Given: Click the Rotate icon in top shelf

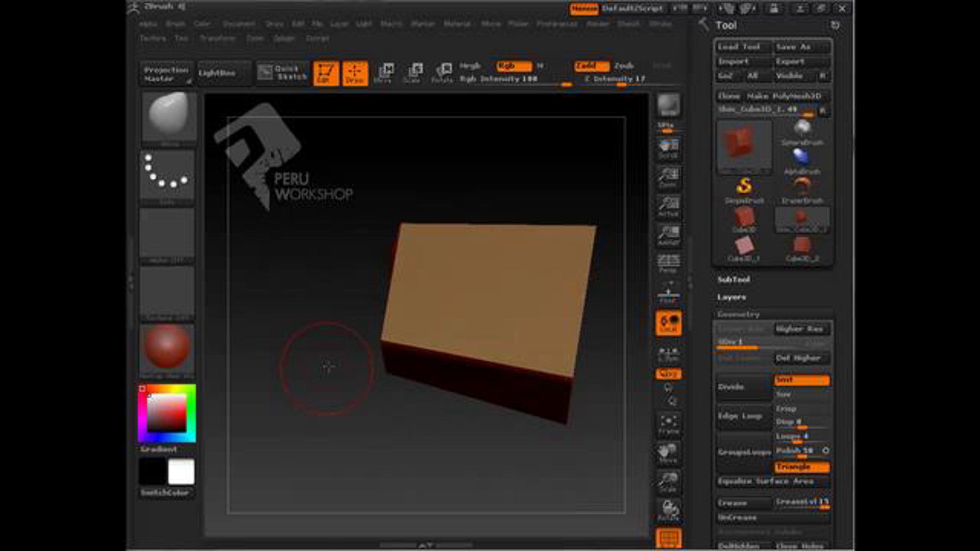Looking at the screenshot, I should [442, 73].
